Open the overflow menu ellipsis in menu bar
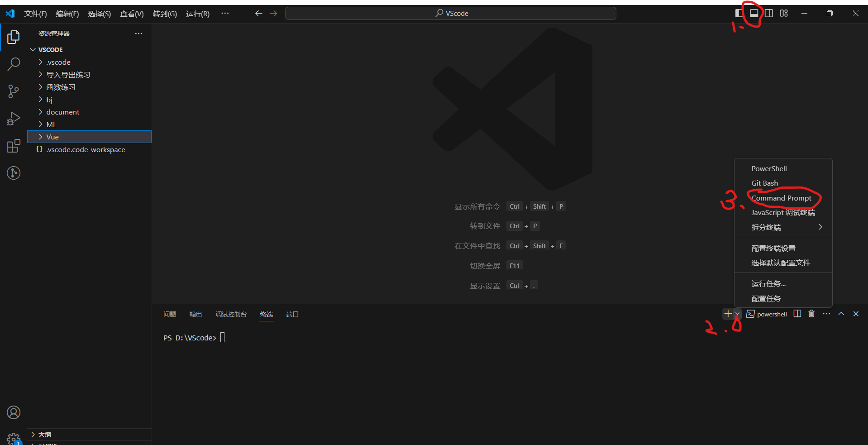 point(225,14)
